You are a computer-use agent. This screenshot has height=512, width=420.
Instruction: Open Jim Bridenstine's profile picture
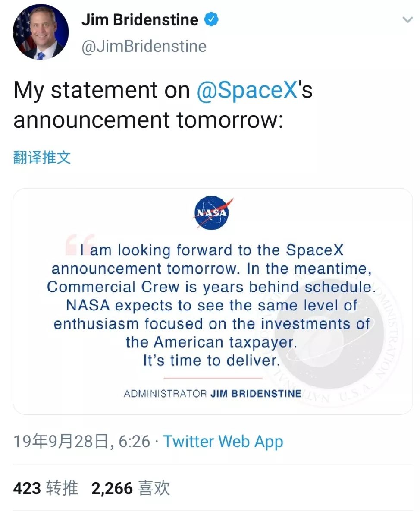[x=40, y=32]
